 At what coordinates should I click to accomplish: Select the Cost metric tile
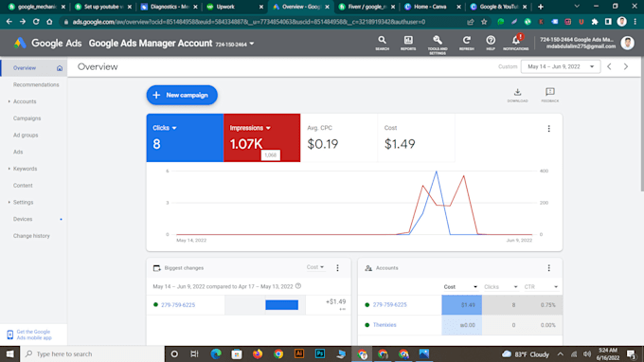tap(416, 137)
